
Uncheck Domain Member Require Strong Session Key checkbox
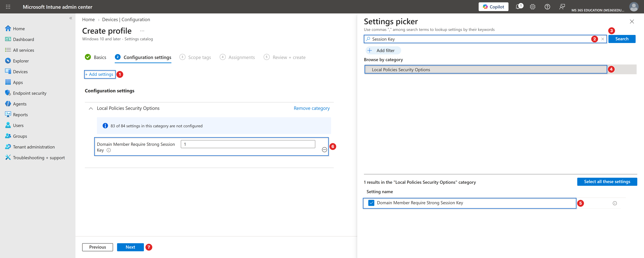371,203
